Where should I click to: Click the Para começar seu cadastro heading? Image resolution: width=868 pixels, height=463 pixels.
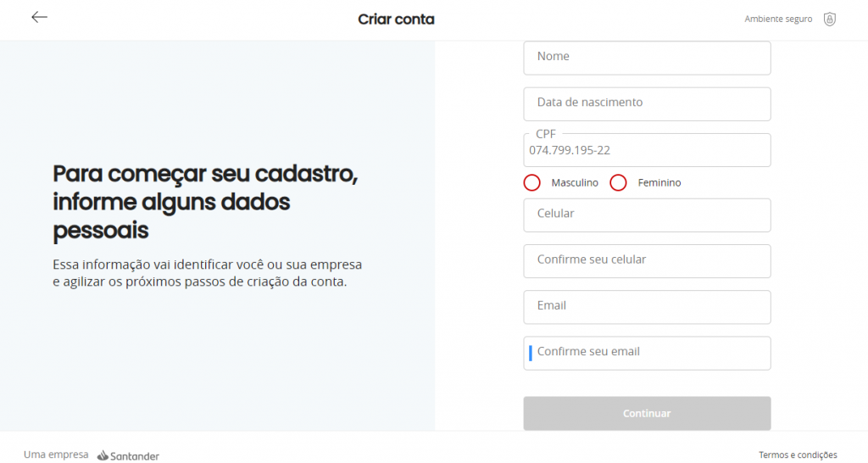pyautogui.click(x=205, y=201)
